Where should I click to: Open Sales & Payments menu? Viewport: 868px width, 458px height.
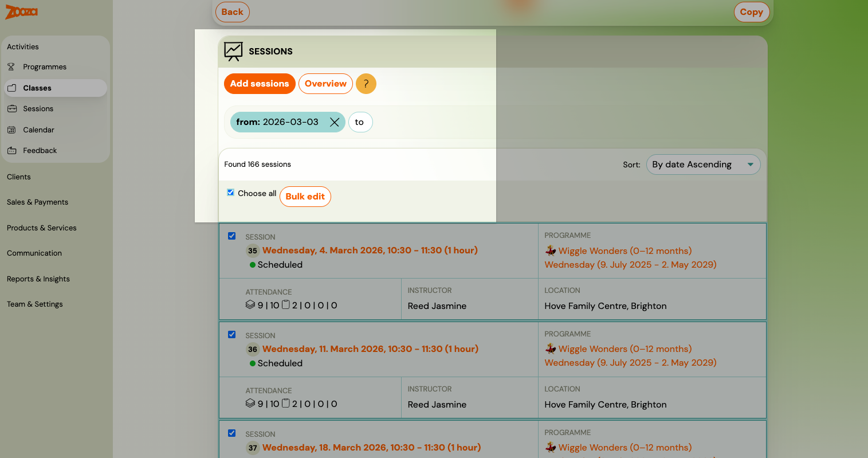coord(37,202)
